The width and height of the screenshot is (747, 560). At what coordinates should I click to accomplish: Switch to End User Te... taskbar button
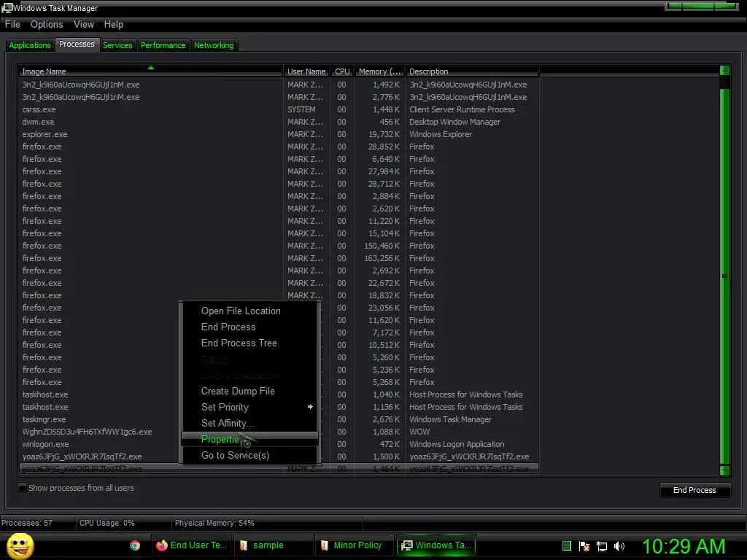191,545
